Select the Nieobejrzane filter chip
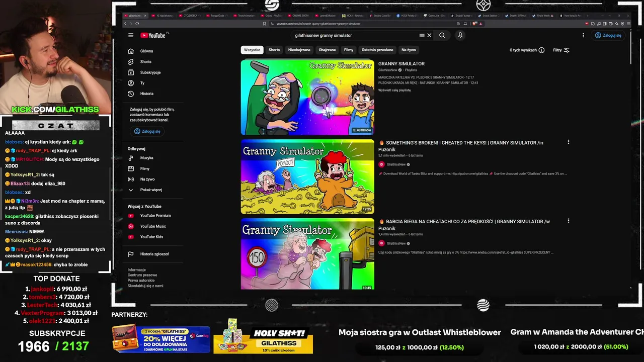The height and width of the screenshot is (362, 644). tap(299, 50)
